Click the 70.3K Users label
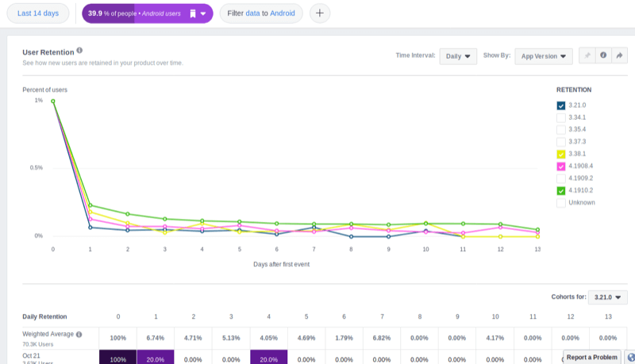Image resolution: width=635 pixels, height=364 pixels. click(x=37, y=345)
